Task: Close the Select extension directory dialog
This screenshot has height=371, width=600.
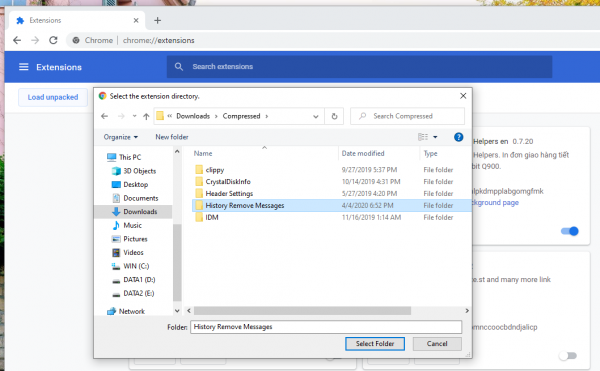Action: 463,96
